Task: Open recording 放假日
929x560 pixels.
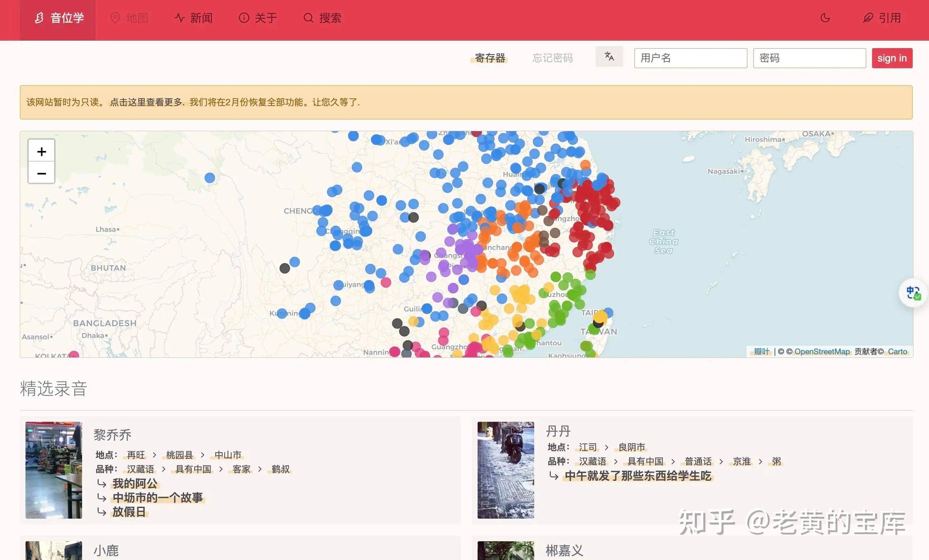Action: [129, 512]
